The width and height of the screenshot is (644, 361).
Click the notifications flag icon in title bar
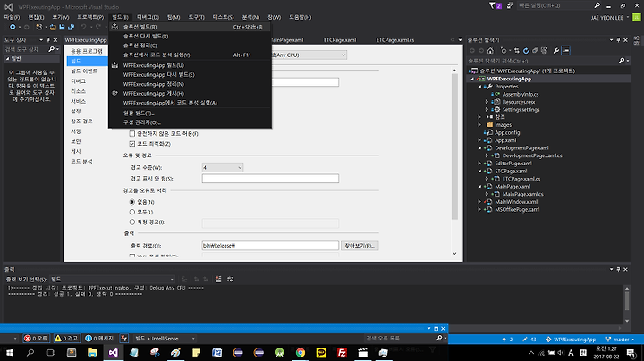coord(495,5)
